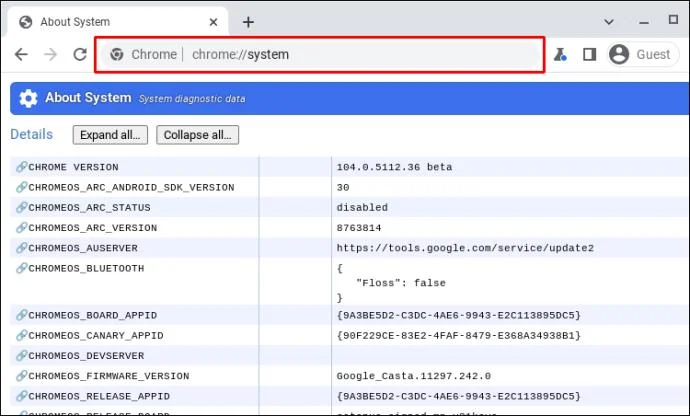Click the chrome://system address field
The height and width of the screenshot is (416, 690).
320,55
